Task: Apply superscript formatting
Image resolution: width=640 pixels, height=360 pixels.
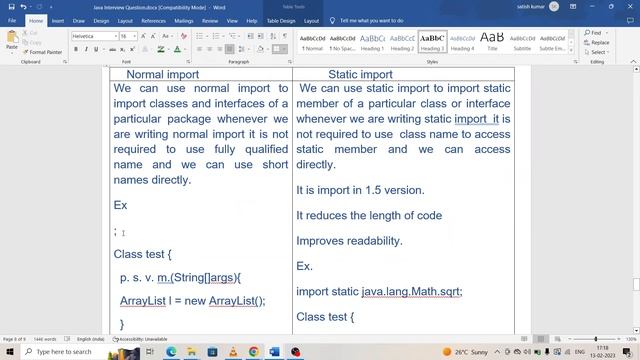Action: pyautogui.click(x=132, y=49)
